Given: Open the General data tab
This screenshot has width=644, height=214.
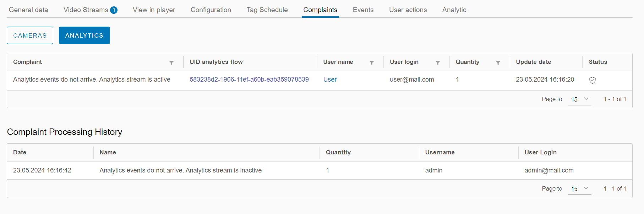Looking at the screenshot, I should (28, 10).
